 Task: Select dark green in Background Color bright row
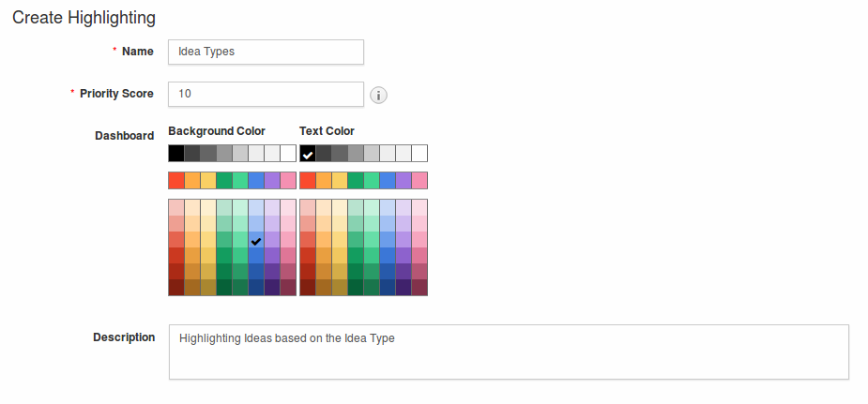coord(224,180)
